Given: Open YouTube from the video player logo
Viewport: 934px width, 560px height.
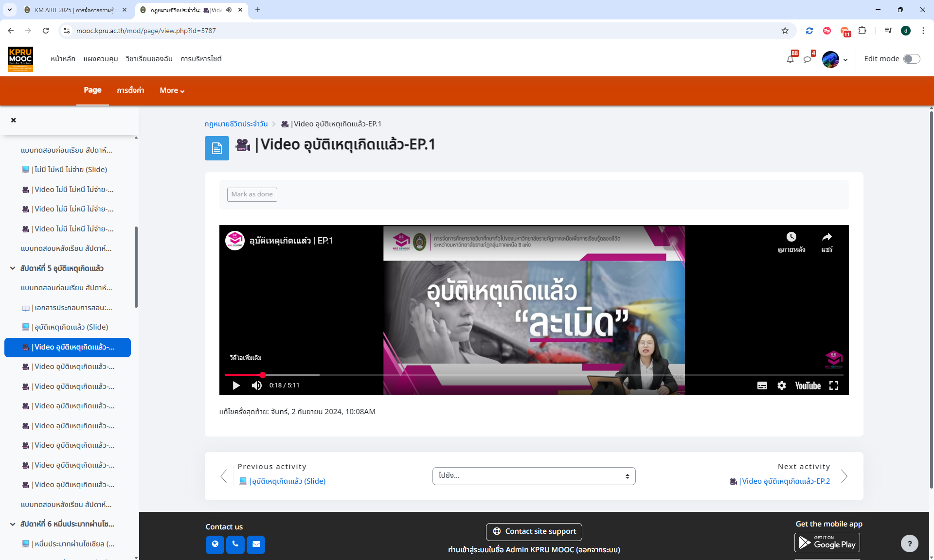Looking at the screenshot, I should tap(808, 385).
